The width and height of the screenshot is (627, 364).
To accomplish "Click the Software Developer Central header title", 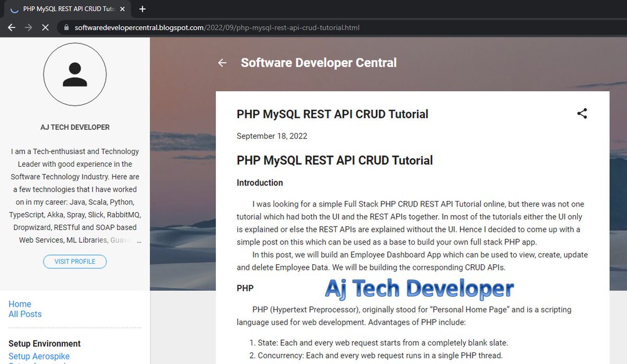I will coord(318,63).
